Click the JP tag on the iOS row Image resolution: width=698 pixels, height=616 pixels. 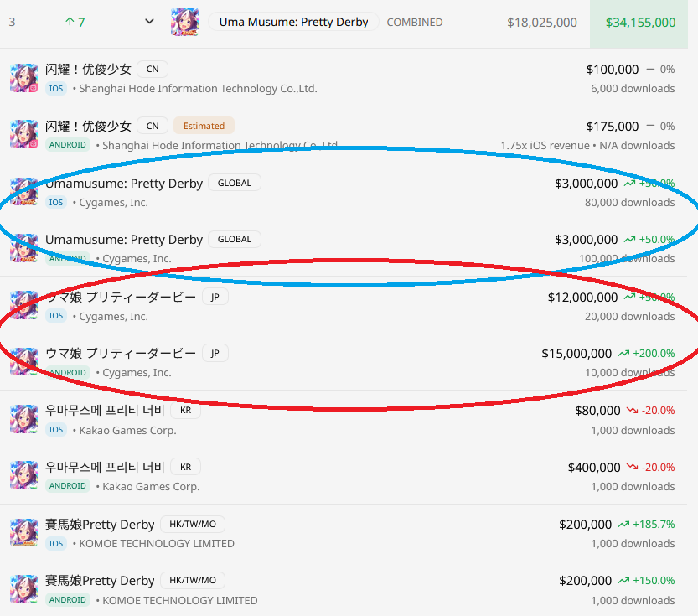pyautogui.click(x=215, y=297)
